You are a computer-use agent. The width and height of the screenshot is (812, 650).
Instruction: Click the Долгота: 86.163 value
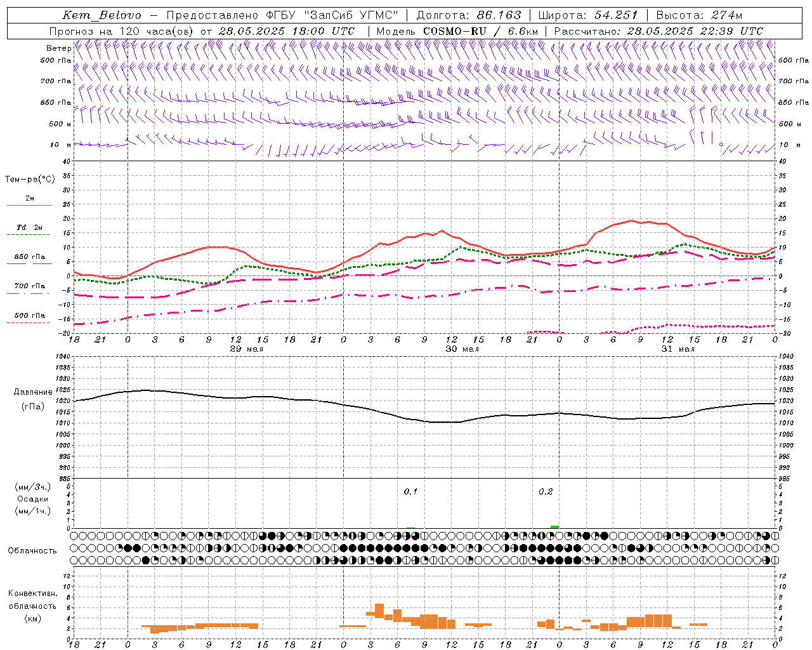point(469,15)
